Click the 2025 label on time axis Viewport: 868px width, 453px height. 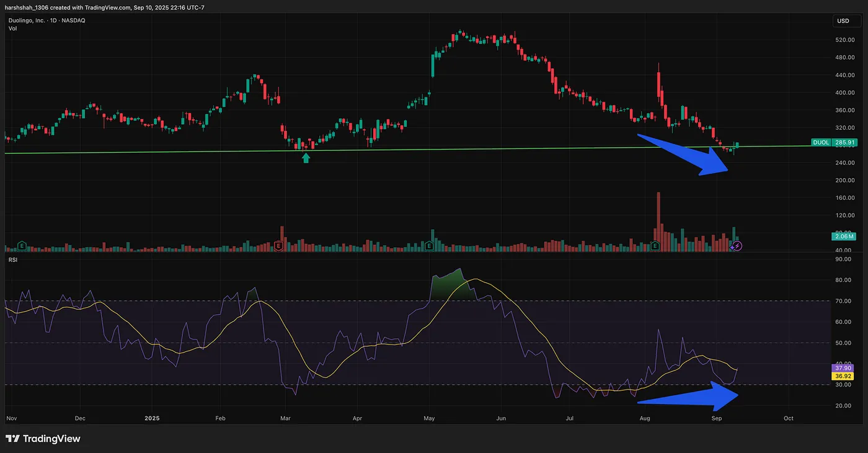coord(152,418)
